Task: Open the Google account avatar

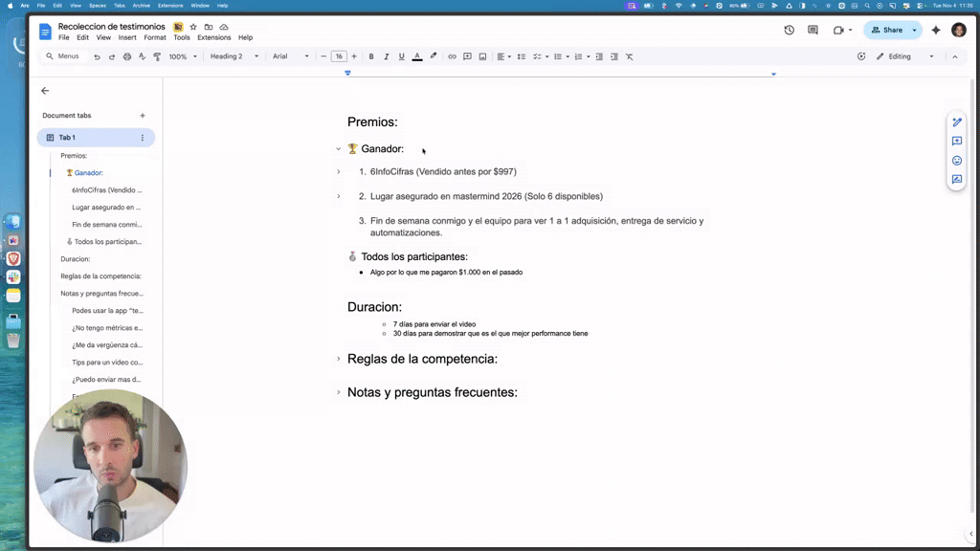Action: point(959,30)
